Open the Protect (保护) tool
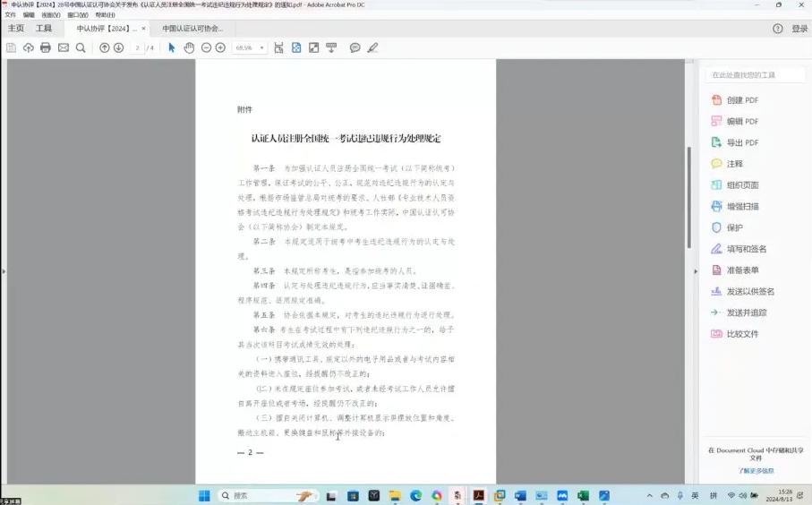This screenshot has height=505, width=812. coord(727,227)
